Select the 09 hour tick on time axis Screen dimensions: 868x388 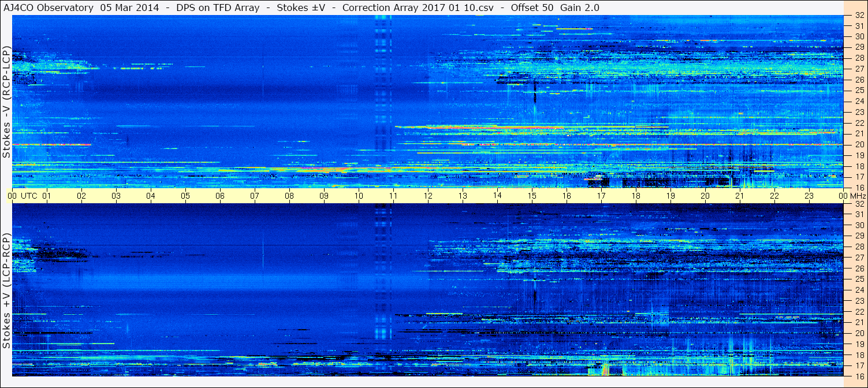(324, 196)
